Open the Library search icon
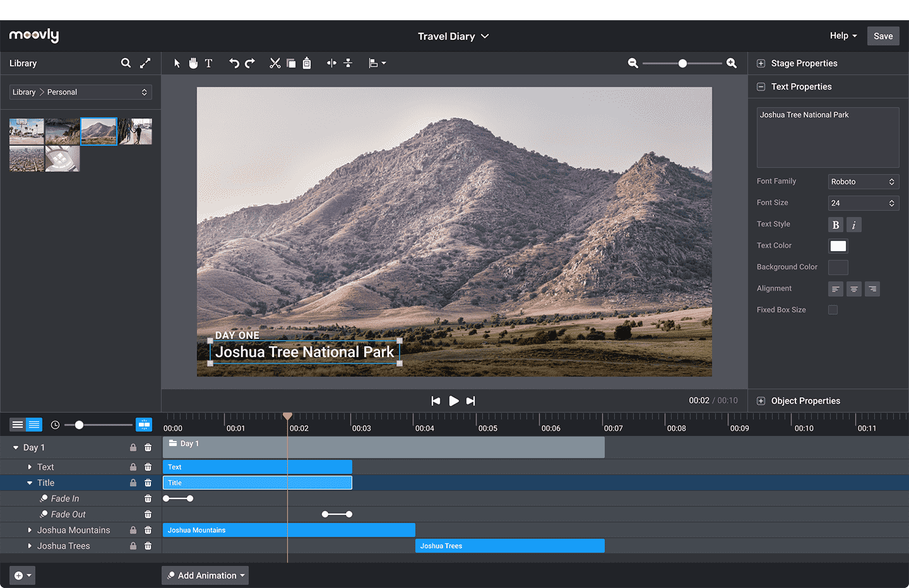 (126, 63)
